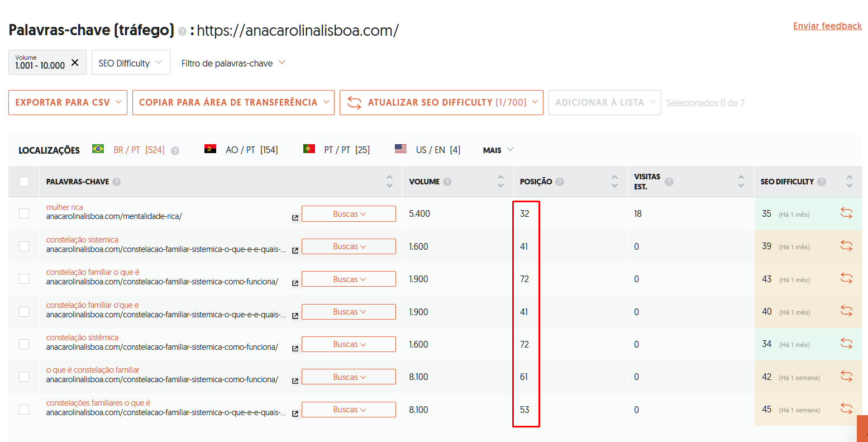Click help icon beside Posição column header
Viewport: 868px width, 442px height.
click(x=560, y=182)
